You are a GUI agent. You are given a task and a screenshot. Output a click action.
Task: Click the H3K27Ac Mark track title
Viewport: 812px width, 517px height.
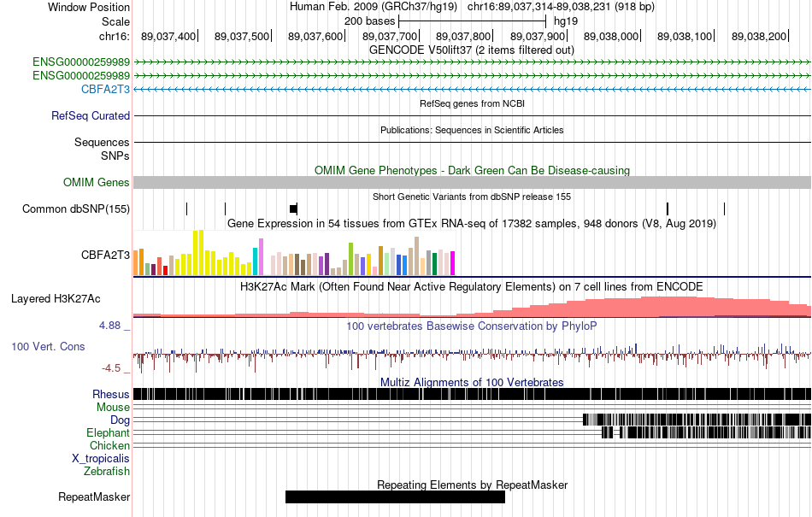[x=472, y=287]
